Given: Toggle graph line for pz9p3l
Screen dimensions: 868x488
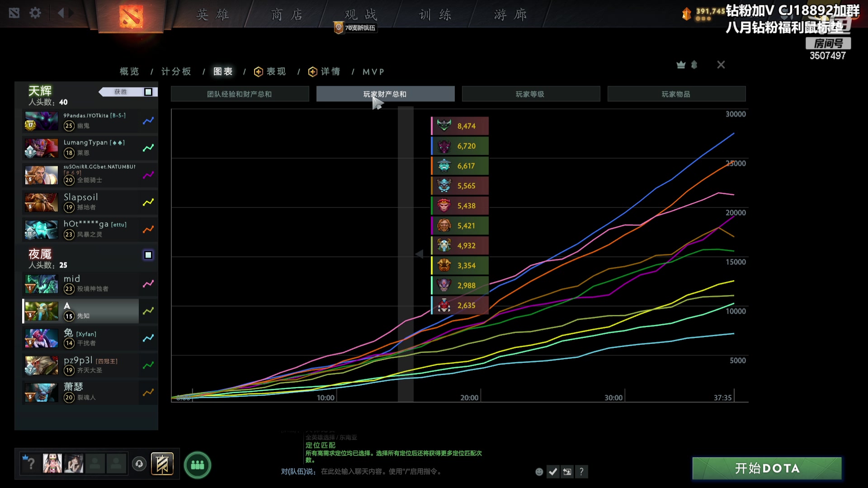Looking at the screenshot, I should (148, 365).
